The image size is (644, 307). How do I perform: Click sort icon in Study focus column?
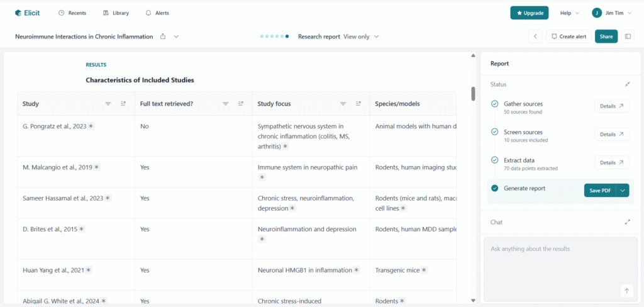pos(358,104)
